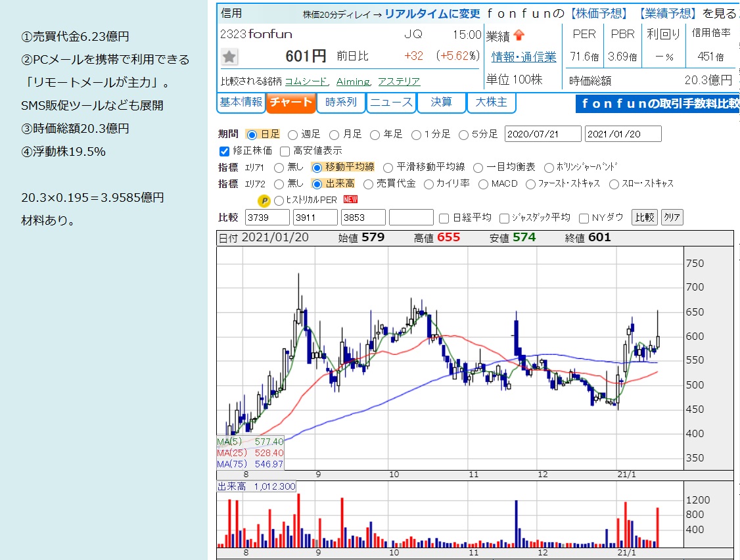
Task: Select the カイリ率 indicator
Action: click(428, 184)
